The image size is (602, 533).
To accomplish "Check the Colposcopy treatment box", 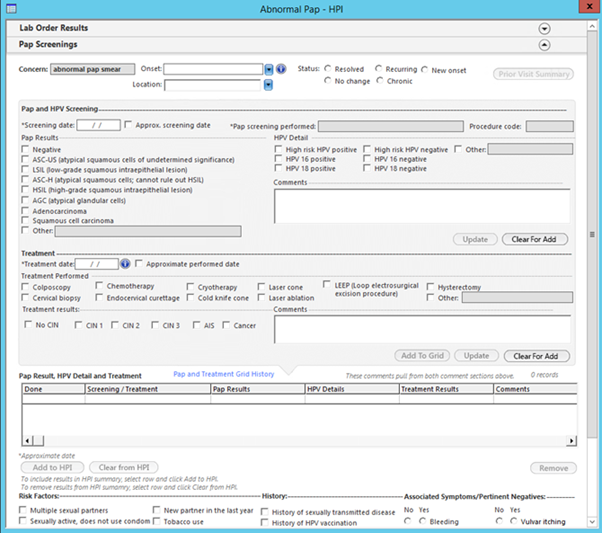I will click(x=25, y=287).
